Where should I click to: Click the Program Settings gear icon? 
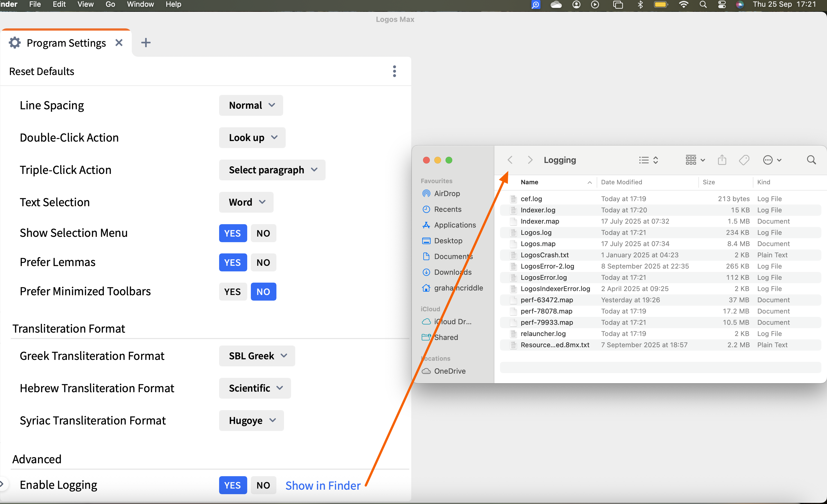click(15, 43)
